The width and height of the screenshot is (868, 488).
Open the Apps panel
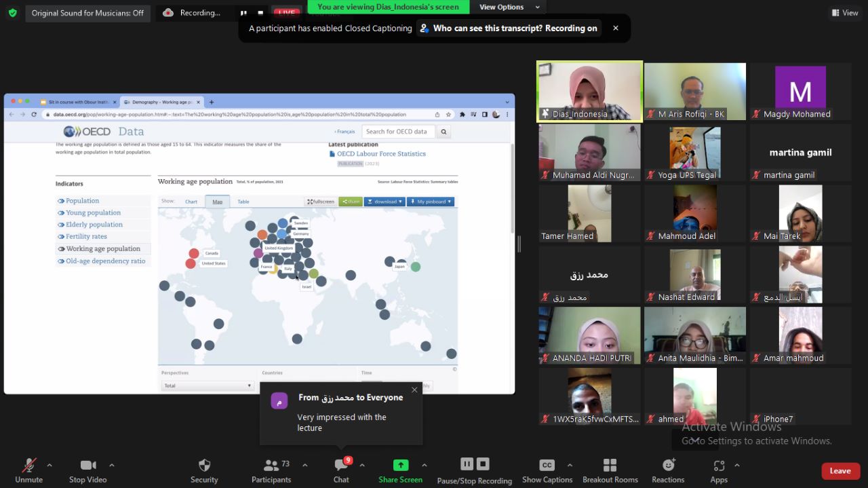coord(719,470)
